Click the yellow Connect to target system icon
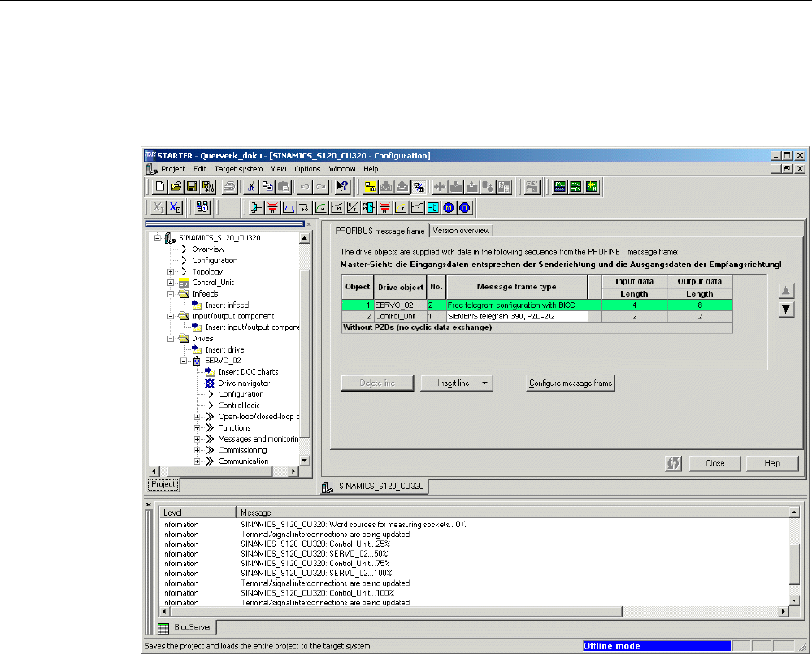 pos(370,187)
